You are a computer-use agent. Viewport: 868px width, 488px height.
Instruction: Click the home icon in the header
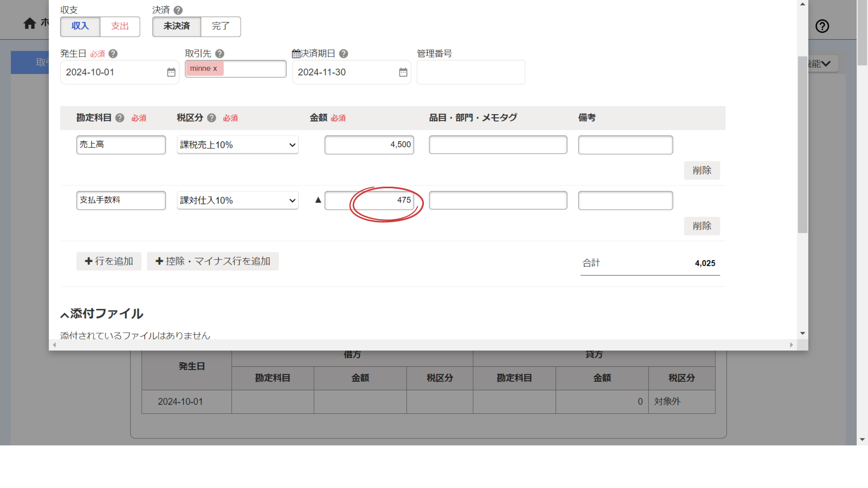pyautogui.click(x=29, y=24)
